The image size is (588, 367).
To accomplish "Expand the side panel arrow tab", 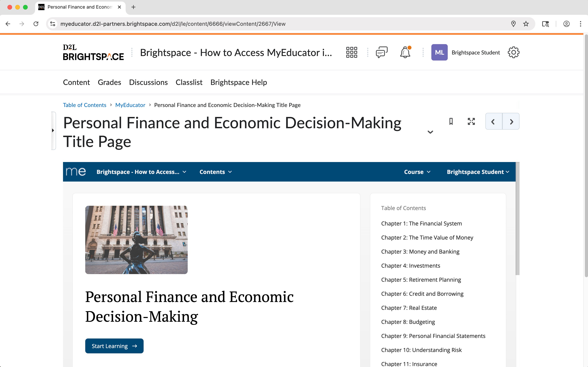I will click(x=53, y=131).
